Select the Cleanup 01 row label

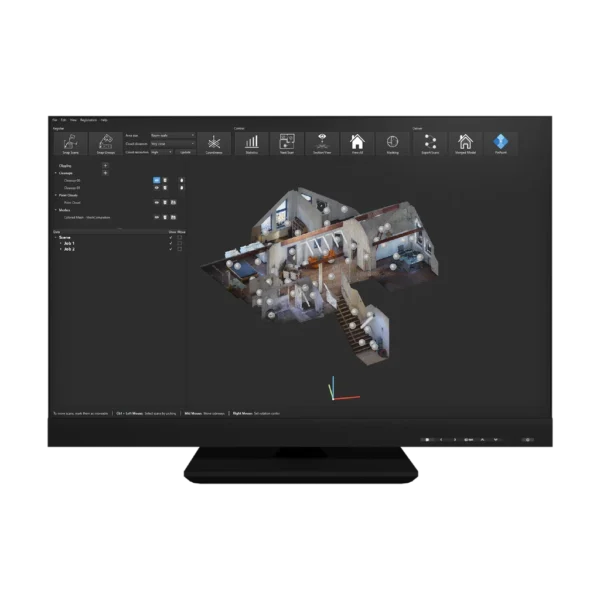tap(72, 188)
